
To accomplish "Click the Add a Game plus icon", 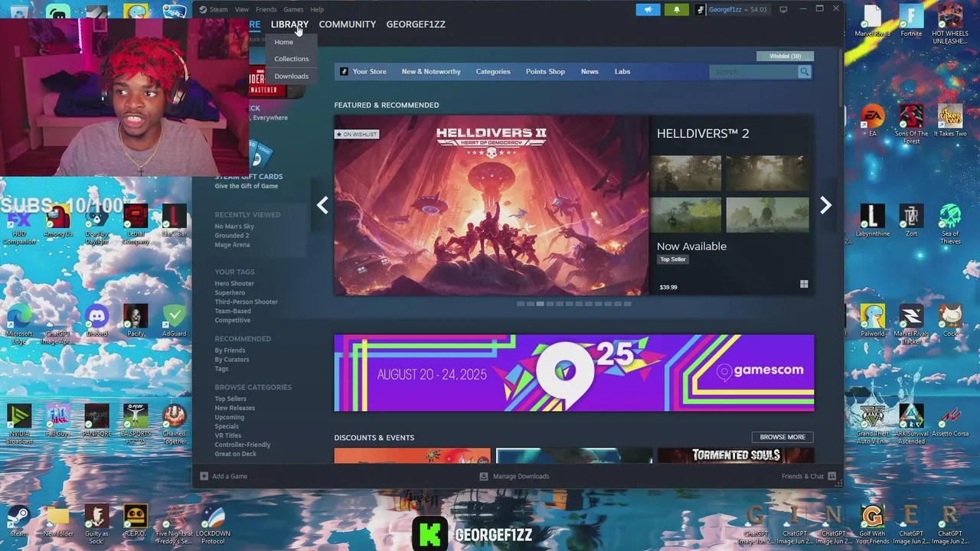I will tap(204, 476).
